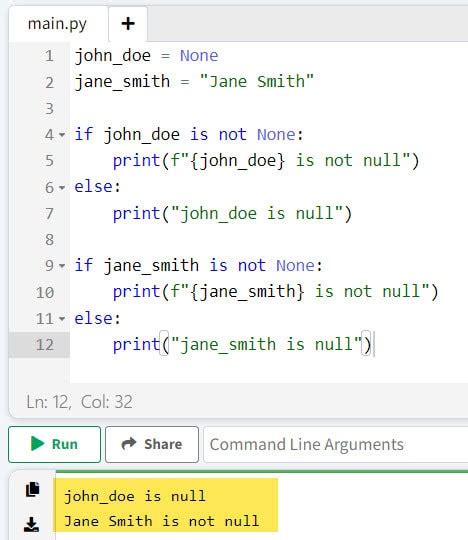Click line number 8 in gutter
The height and width of the screenshot is (540, 468).
coord(49,240)
